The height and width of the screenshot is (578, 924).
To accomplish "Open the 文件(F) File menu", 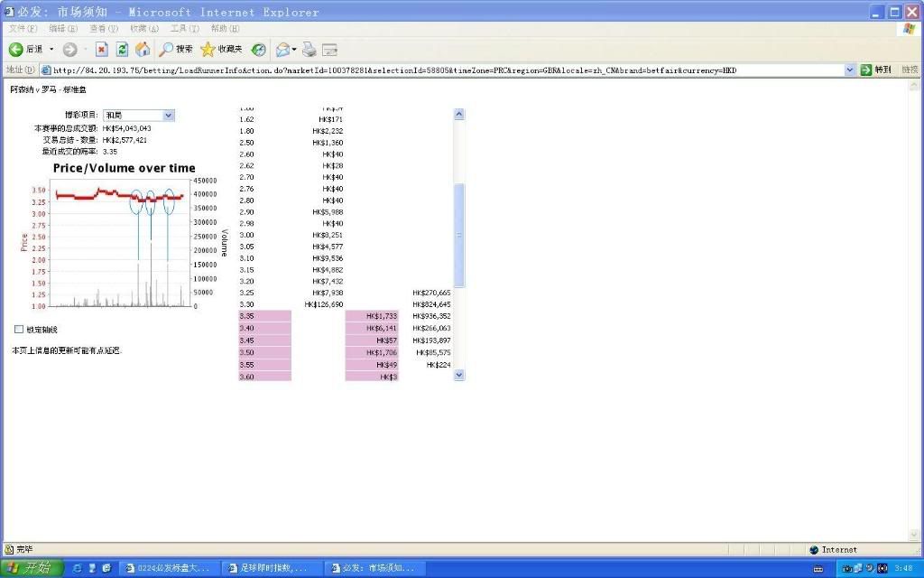I will (23, 29).
